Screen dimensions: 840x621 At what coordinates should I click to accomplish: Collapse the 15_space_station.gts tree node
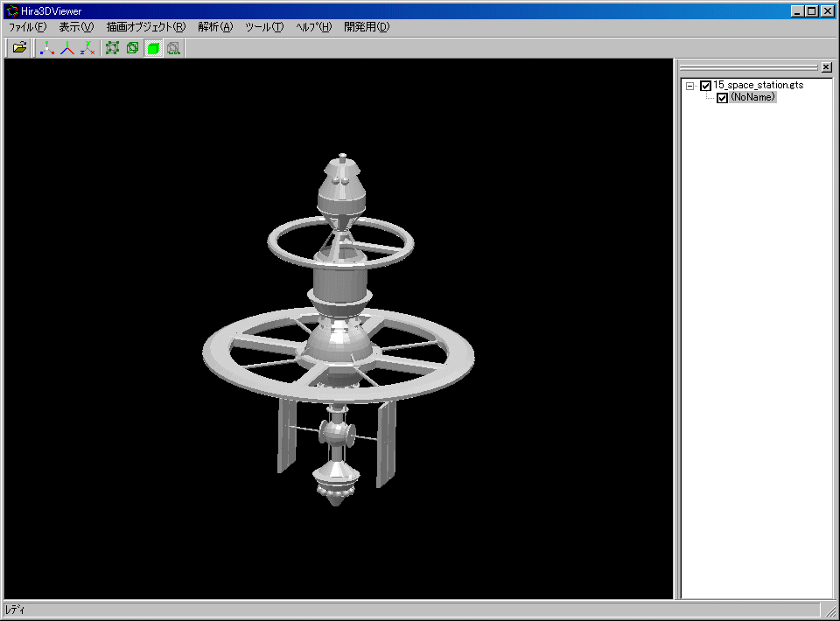click(x=689, y=86)
